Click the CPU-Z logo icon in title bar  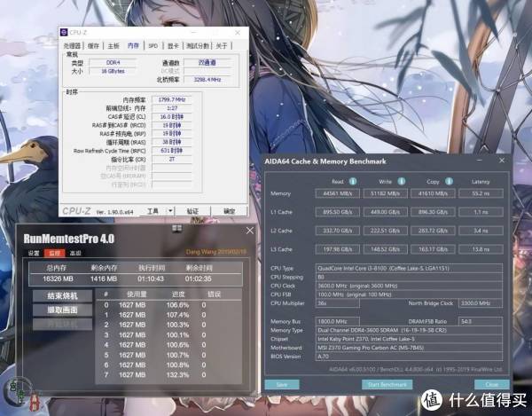64,32
